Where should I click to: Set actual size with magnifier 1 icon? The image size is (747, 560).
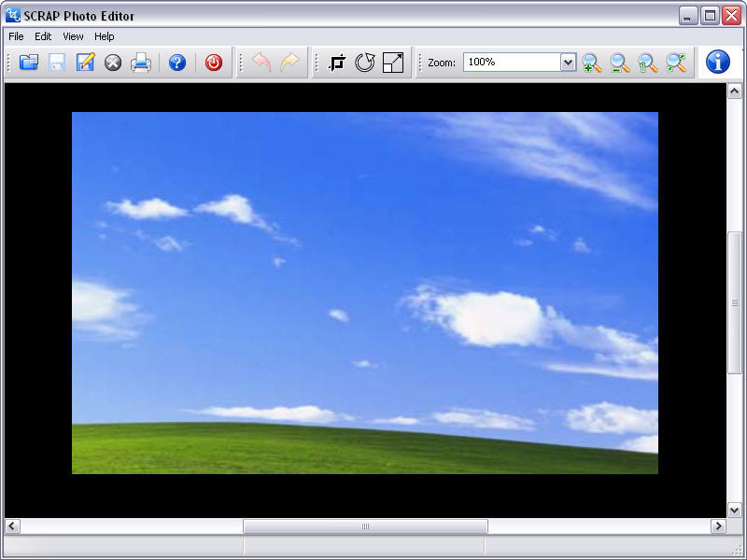click(648, 63)
